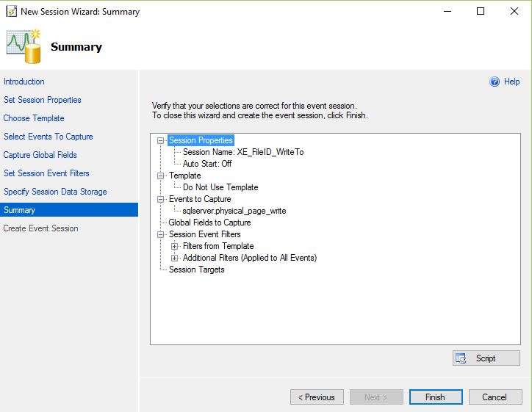
Task: Go to the Introduction page
Action: pyautogui.click(x=24, y=82)
